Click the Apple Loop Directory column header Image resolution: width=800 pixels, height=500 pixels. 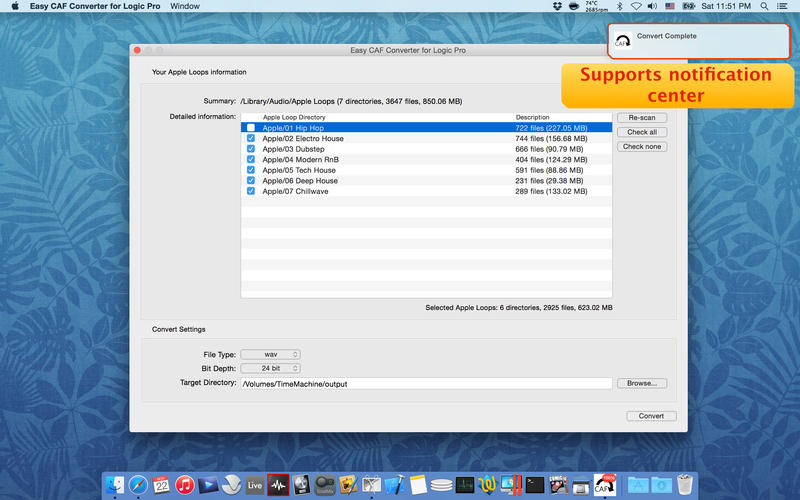(294, 117)
